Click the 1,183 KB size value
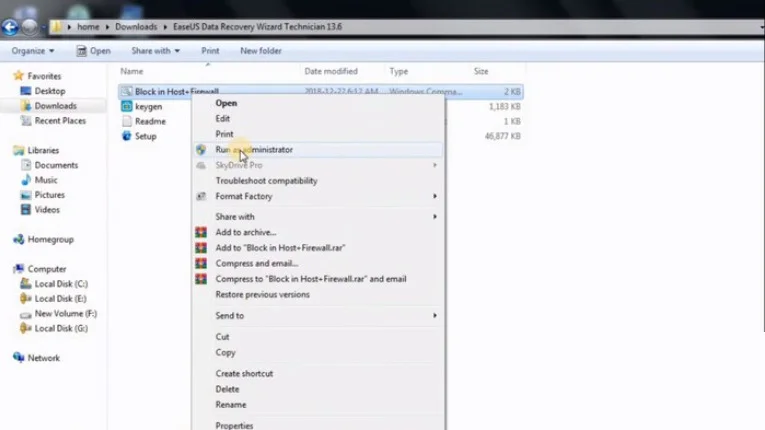This screenshot has height=430, width=765. click(x=504, y=106)
